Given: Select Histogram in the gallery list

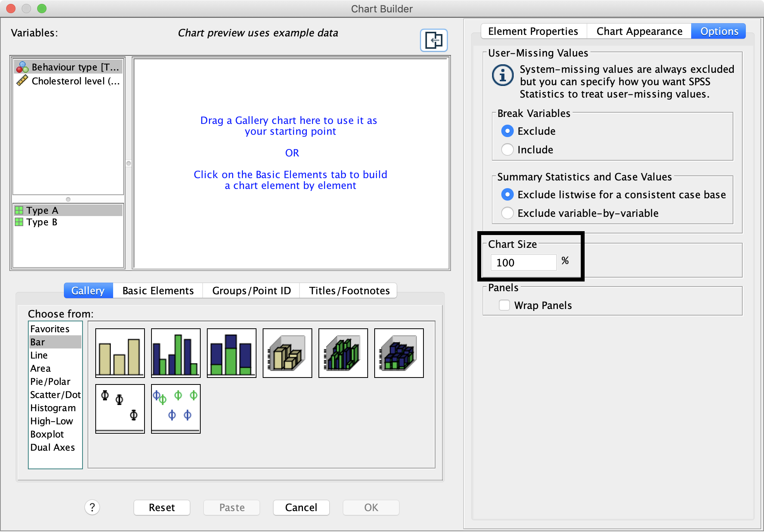Looking at the screenshot, I should pos(53,408).
